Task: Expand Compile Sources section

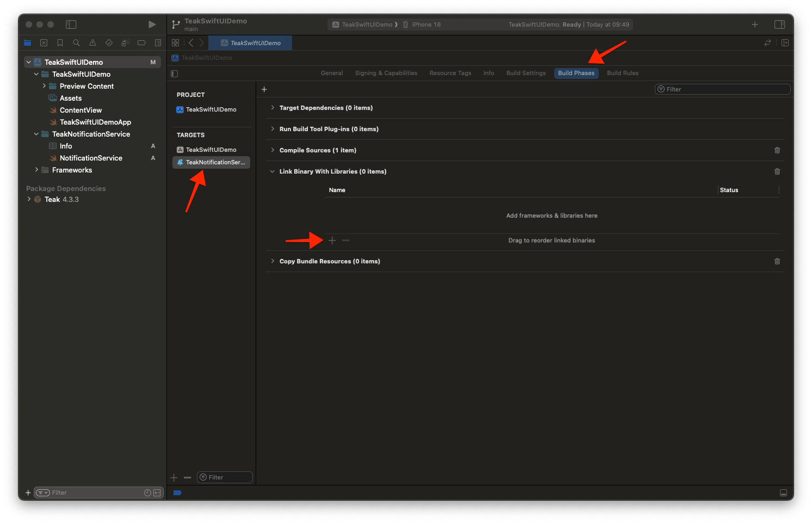Action: (x=272, y=150)
